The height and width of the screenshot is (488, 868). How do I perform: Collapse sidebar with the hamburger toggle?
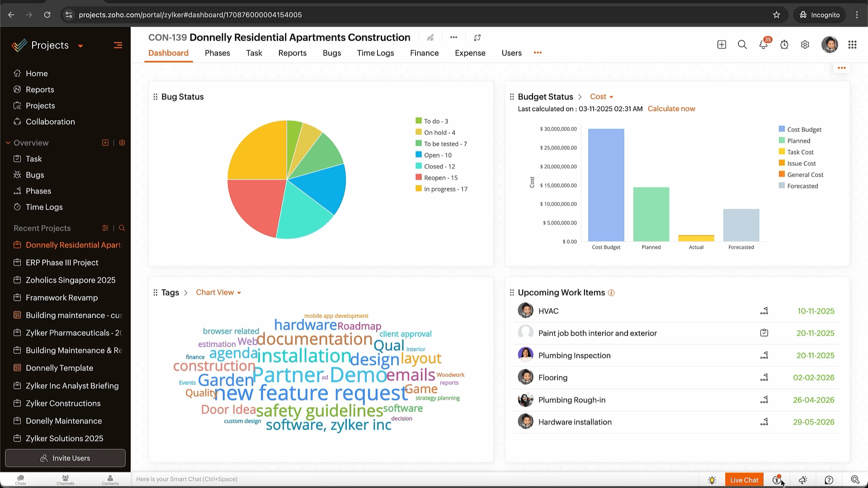click(118, 45)
